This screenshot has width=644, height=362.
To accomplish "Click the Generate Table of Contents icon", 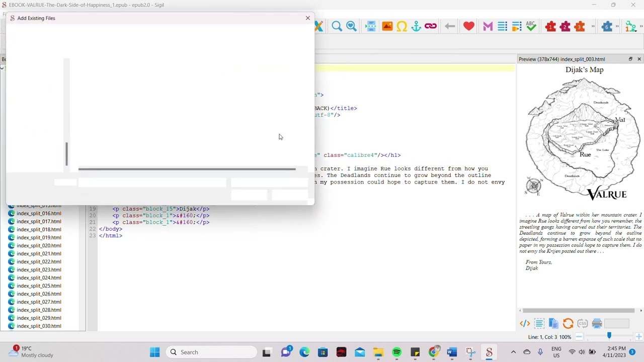I will pyautogui.click(x=502, y=26).
